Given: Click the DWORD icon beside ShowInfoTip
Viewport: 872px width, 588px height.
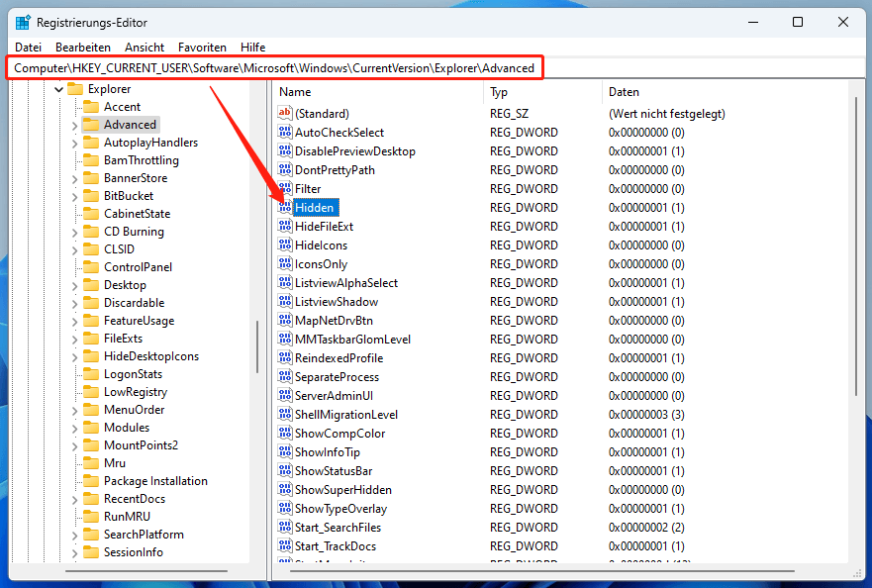Looking at the screenshot, I should [285, 451].
